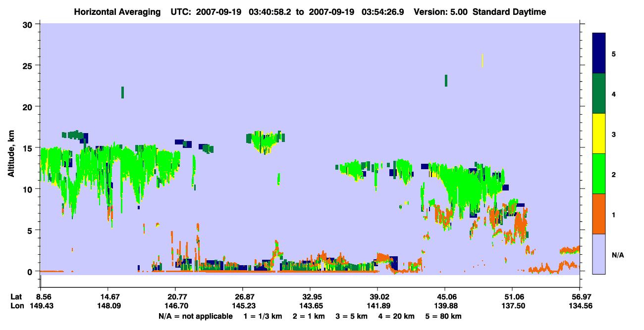644x330 pixels.
Task: Click the colorbar label '1'
Action: pos(613,214)
